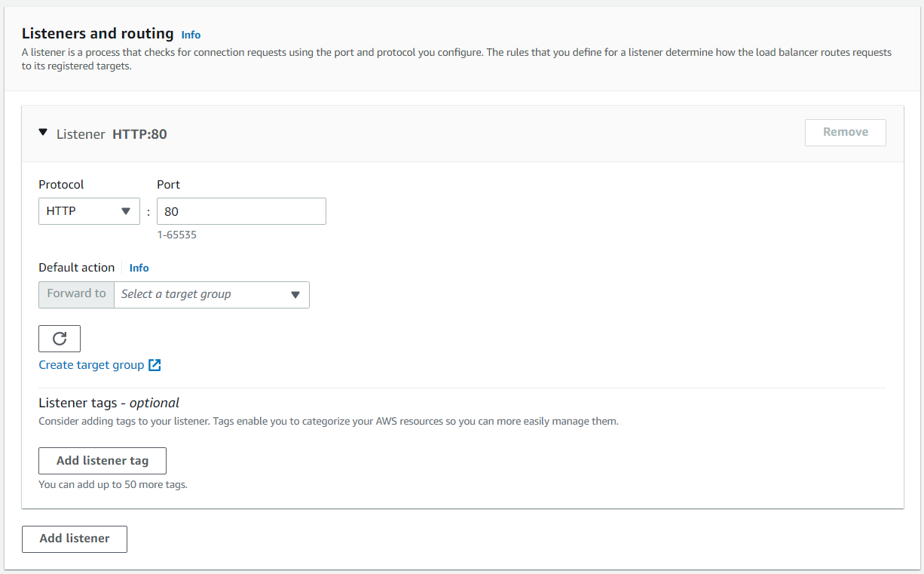Click the 1-65535 port range hint

(x=176, y=235)
